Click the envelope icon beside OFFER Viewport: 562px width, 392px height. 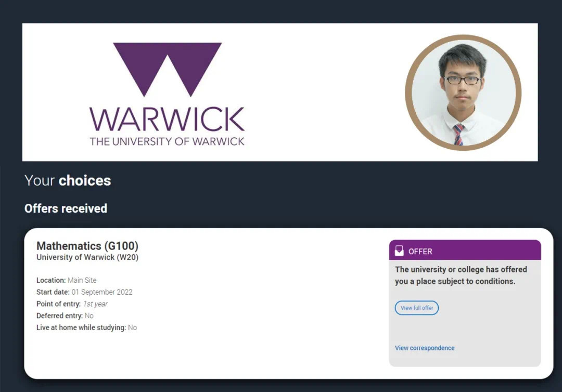pos(399,251)
